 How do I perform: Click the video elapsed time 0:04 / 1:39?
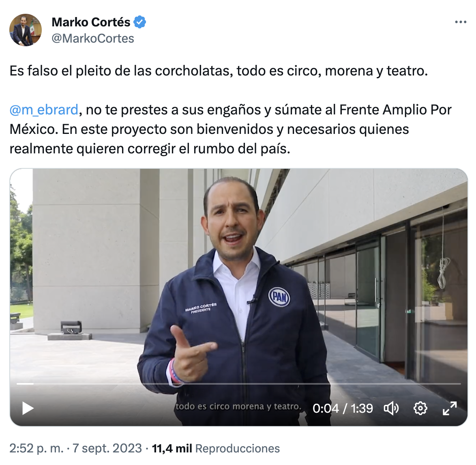tap(343, 409)
